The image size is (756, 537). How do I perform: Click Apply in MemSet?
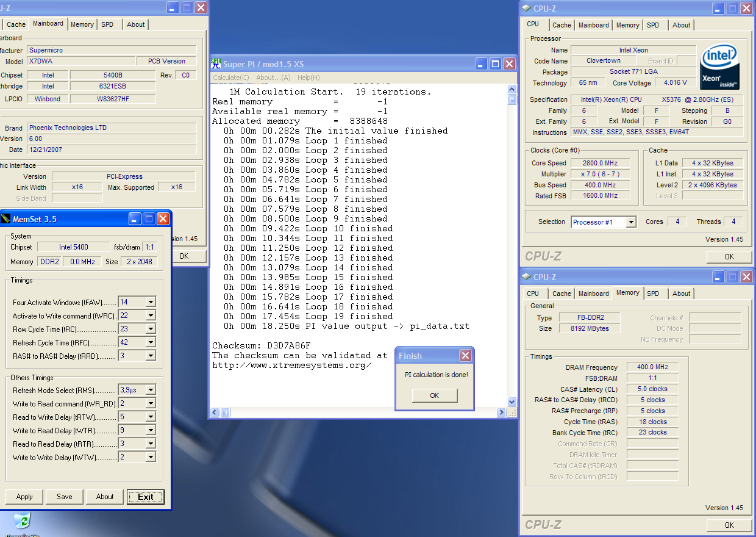[24, 497]
